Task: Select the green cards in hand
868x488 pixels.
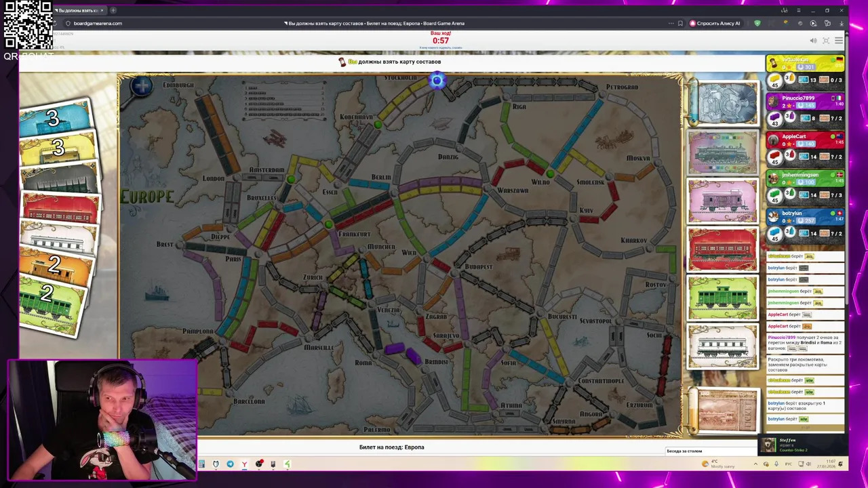Action: (x=52, y=305)
